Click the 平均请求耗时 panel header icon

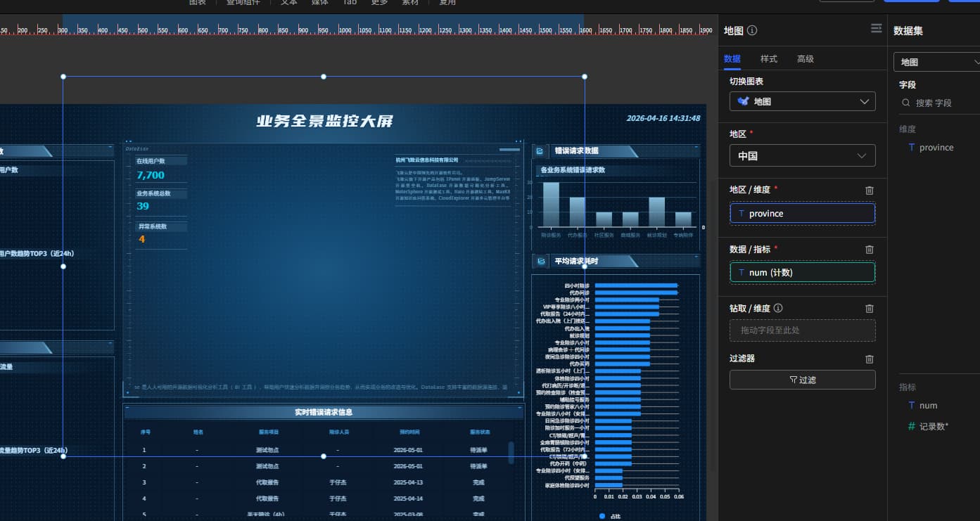[x=541, y=262]
